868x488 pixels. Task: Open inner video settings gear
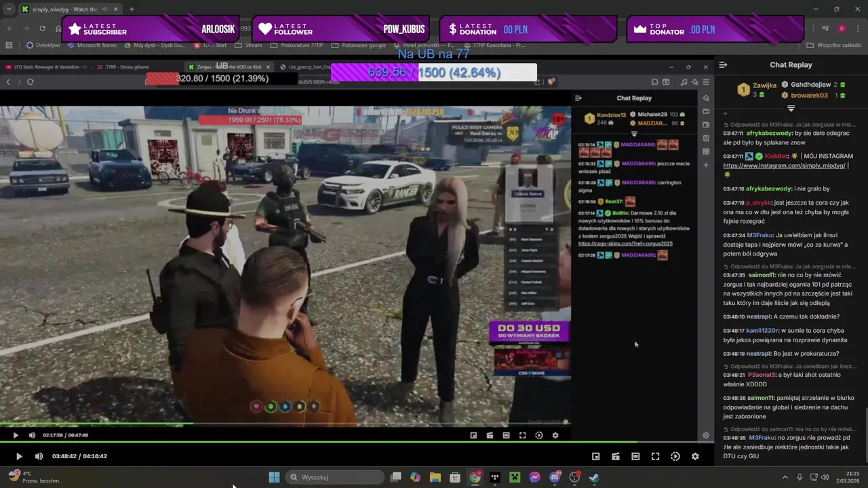click(x=555, y=435)
